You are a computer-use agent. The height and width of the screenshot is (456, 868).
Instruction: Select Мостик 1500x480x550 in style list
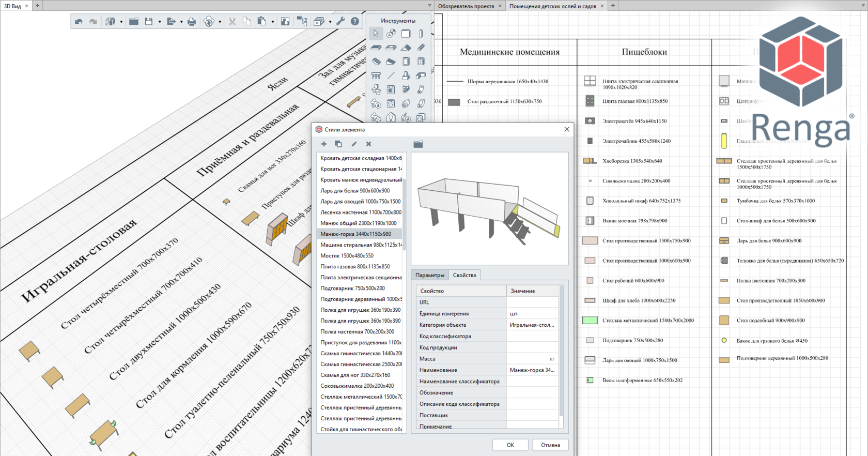tap(347, 256)
